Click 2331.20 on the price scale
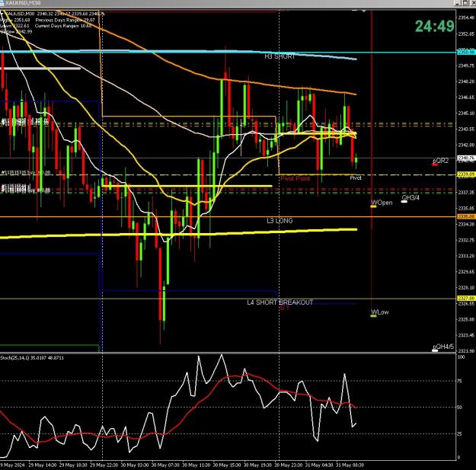Image resolution: width=476 pixels, height=470 pixels. [x=466, y=256]
